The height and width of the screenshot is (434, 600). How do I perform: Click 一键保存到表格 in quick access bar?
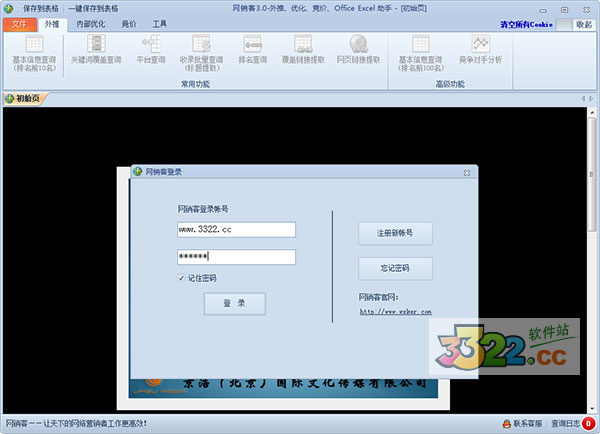point(93,8)
